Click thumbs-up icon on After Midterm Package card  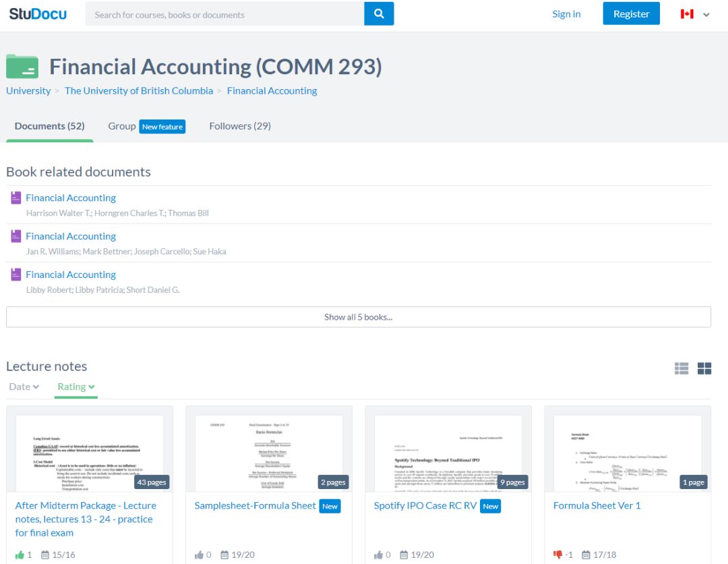click(x=20, y=555)
